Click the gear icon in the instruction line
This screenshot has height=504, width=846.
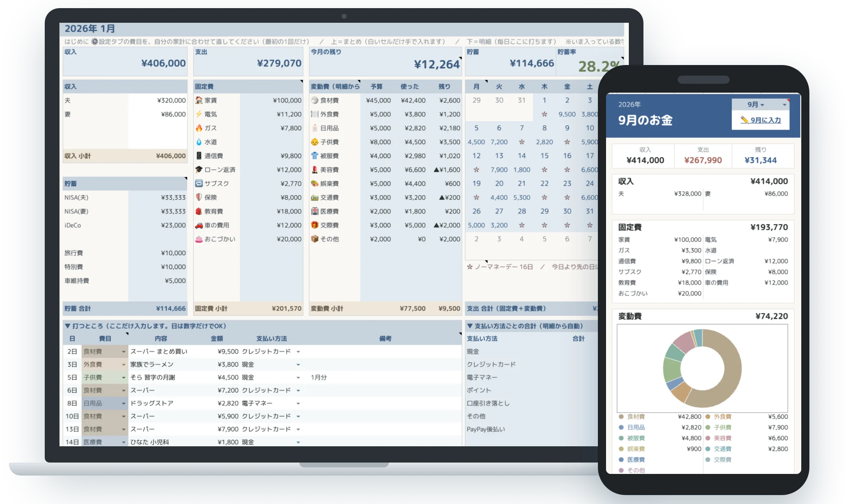pyautogui.click(x=94, y=41)
